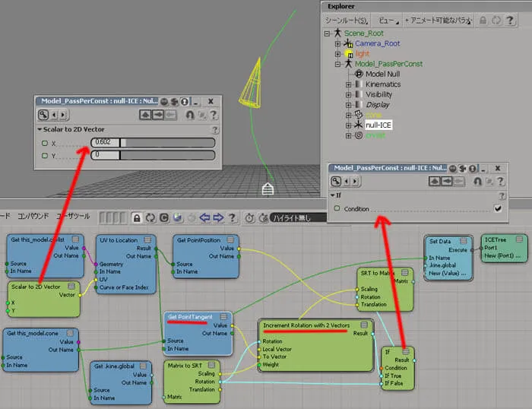Select the ICETree node title
This screenshot has width=532, height=409.
point(495,239)
